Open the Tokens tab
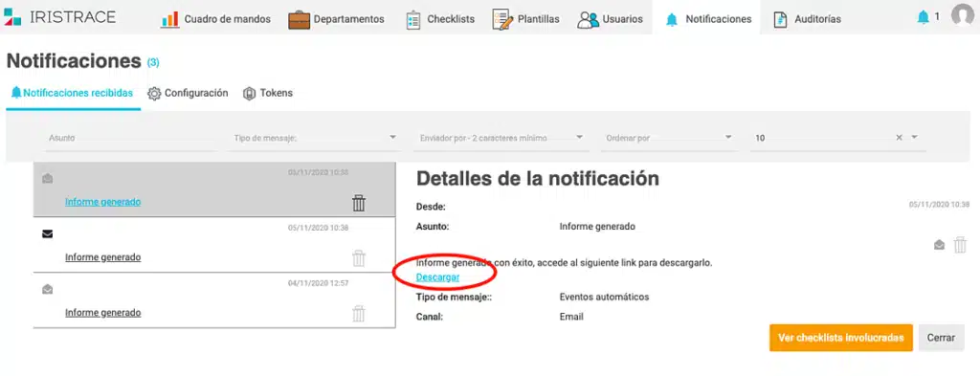 268,93
